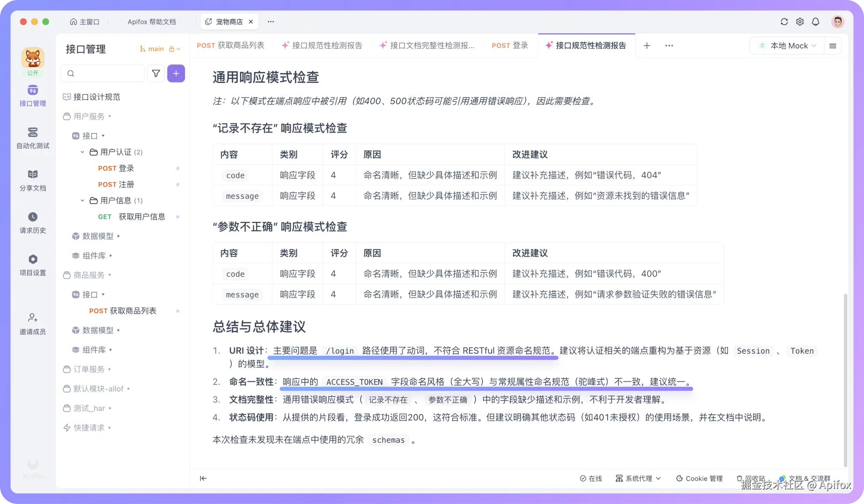The width and height of the screenshot is (864, 504).
Task: Open the notifications bell
Action: click(x=816, y=22)
